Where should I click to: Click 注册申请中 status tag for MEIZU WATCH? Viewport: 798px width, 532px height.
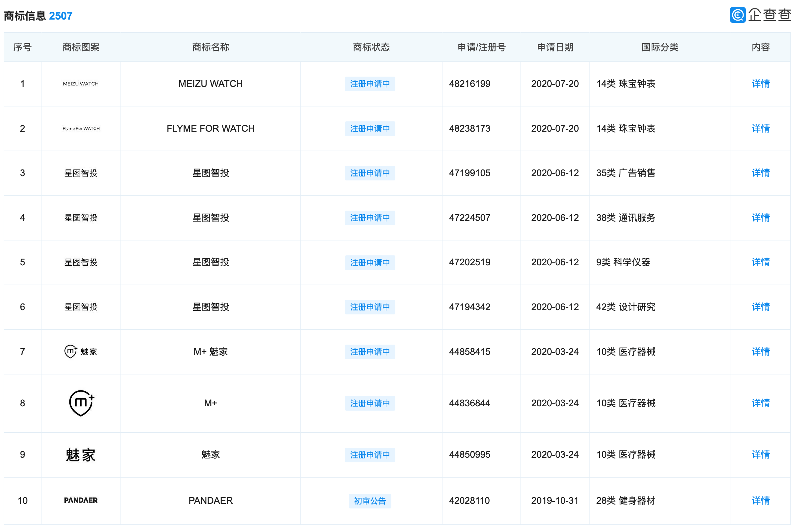(370, 84)
